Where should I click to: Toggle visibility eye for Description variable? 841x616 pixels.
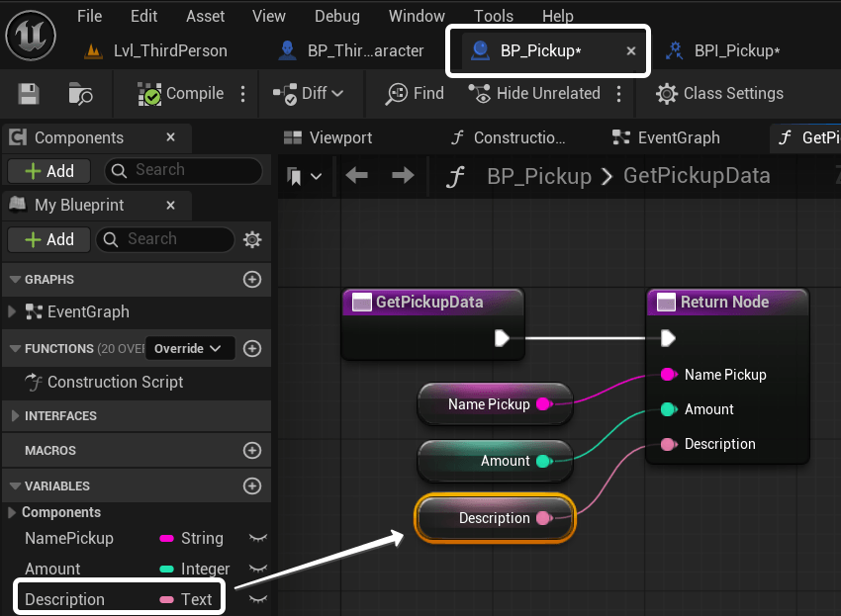point(257,599)
